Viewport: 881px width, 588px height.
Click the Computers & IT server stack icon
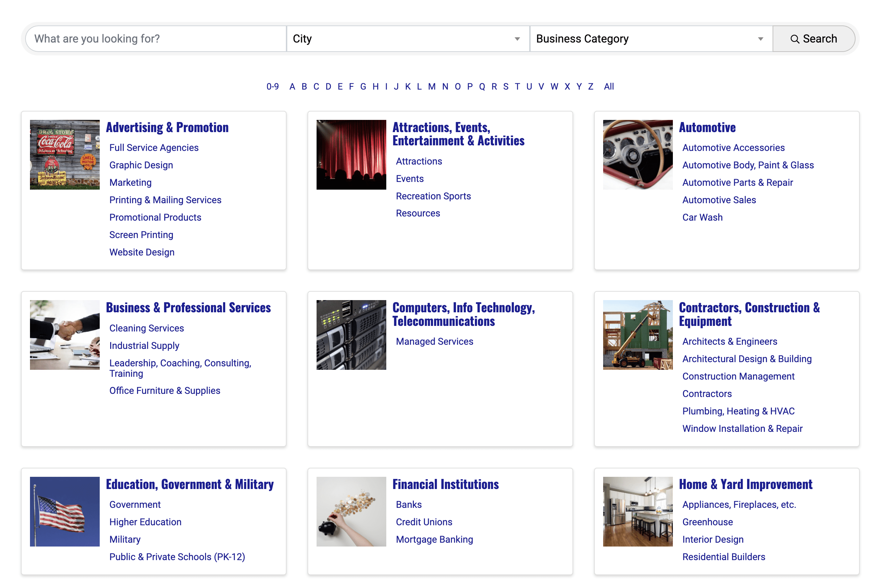(351, 335)
